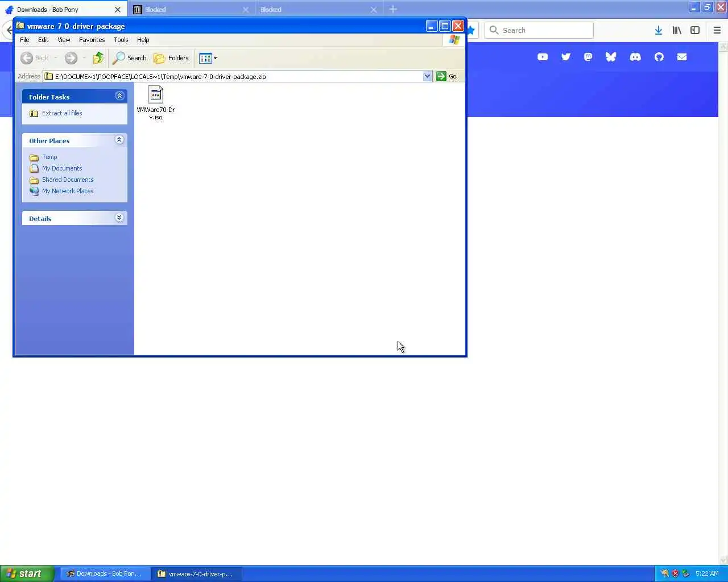Viewport: 728px width, 582px height.
Task: Click the Go button next to Address bar
Action: tap(447, 76)
